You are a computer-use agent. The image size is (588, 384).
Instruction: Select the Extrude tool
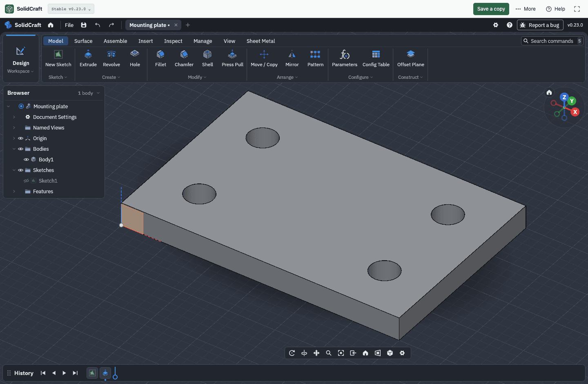pos(88,58)
